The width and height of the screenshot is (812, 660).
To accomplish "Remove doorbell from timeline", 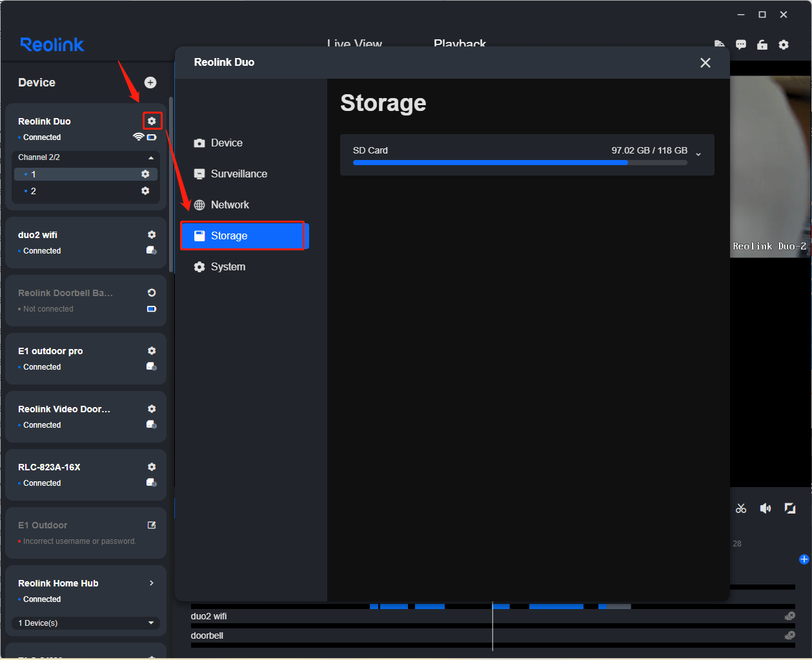I will (790, 635).
